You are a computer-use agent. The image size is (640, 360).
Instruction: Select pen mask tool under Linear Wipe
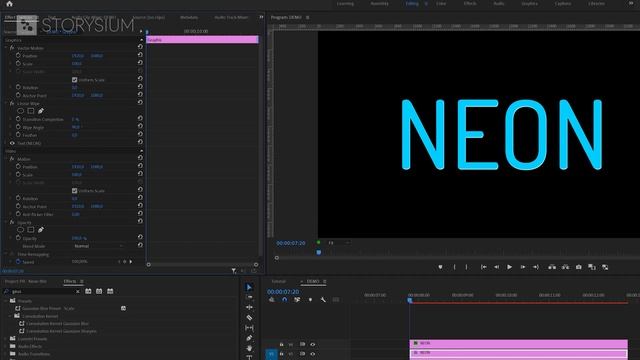(41, 111)
